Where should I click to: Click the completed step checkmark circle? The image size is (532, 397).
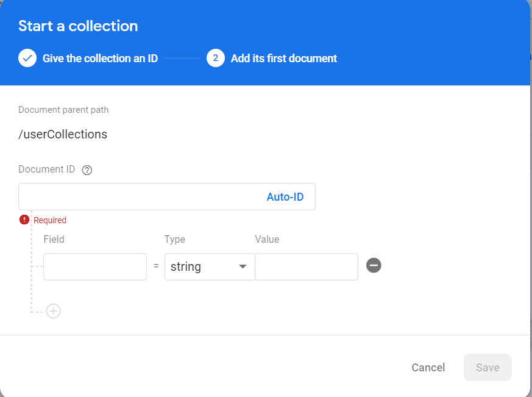click(x=27, y=58)
